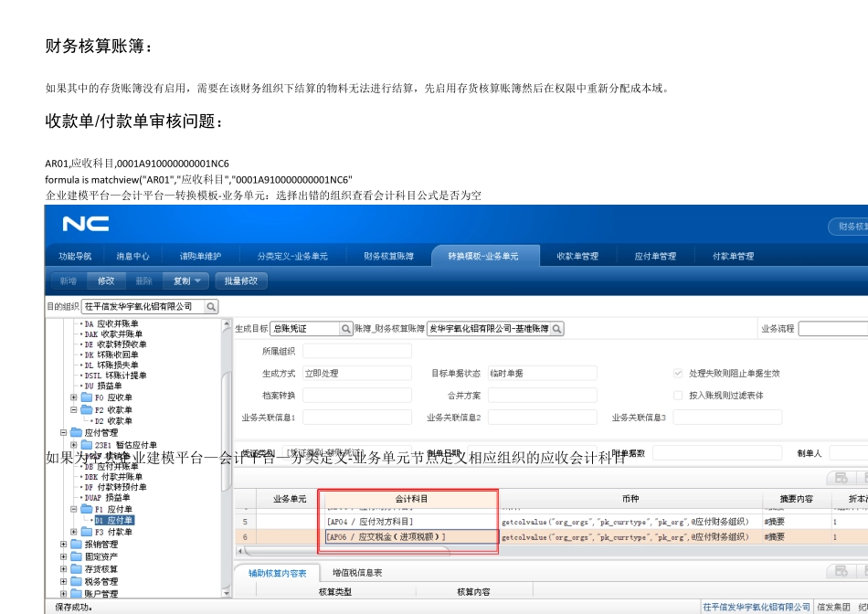This screenshot has height=614, width=868.
Task: Collapse the 应付管理 node
Action: click(x=63, y=432)
